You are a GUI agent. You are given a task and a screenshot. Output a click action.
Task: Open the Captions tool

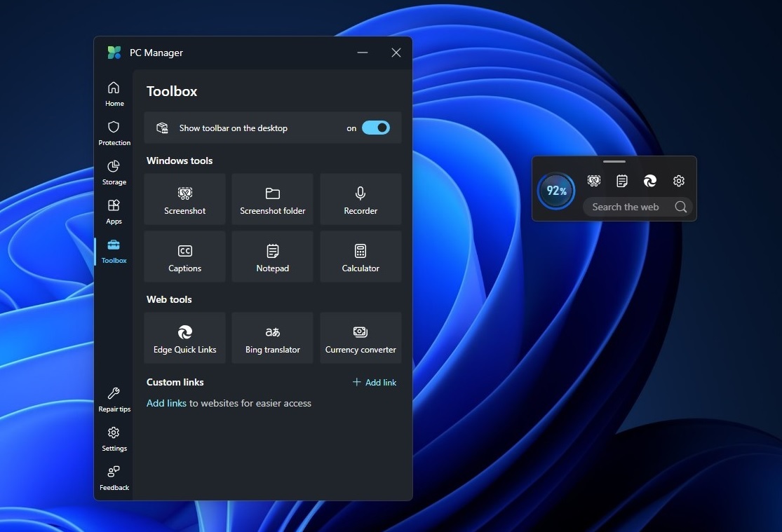tap(184, 257)
